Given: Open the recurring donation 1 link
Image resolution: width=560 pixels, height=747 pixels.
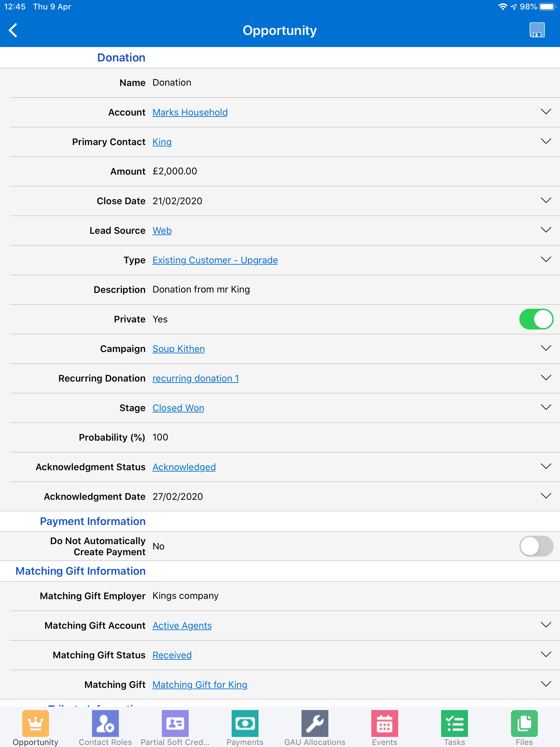Looking at the screenshot, I should [x=195, y=378].
